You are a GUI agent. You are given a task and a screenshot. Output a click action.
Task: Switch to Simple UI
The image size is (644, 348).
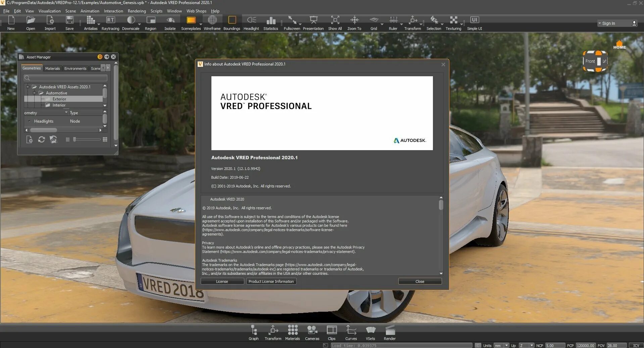click(475, 23)
